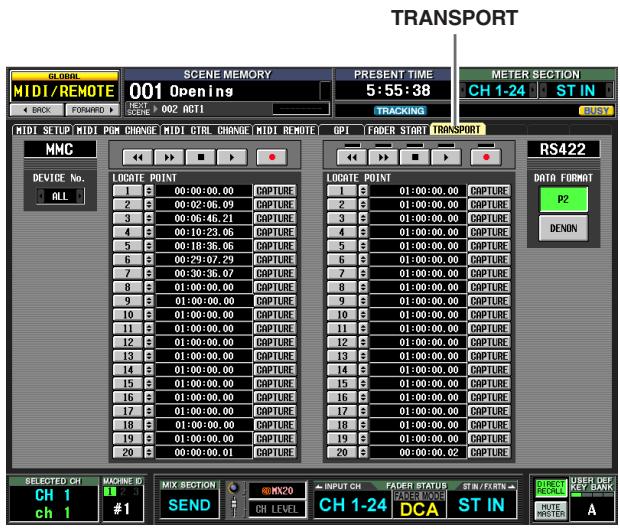This screenshot has width=620, height=529.
Task: Capture MMC locate point 5
Action: [275, 246]
